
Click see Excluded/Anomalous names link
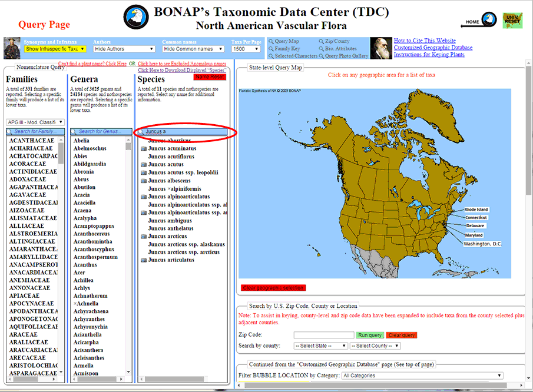[x=182, y=64]
